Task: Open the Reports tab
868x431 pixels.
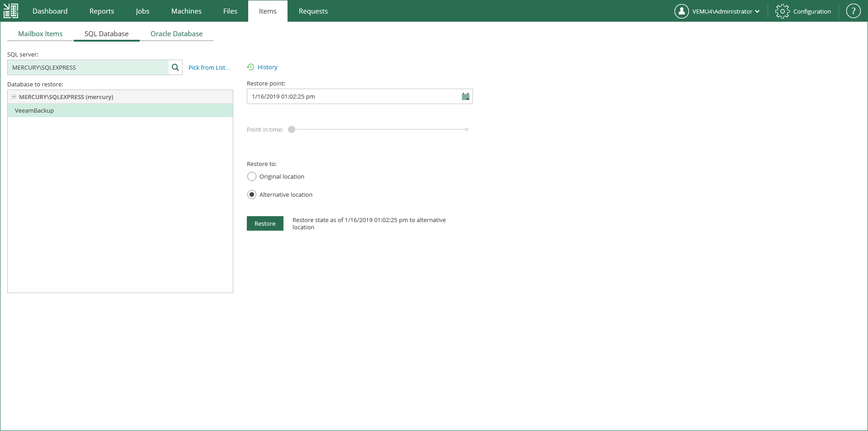Action: tap(102, 11)
